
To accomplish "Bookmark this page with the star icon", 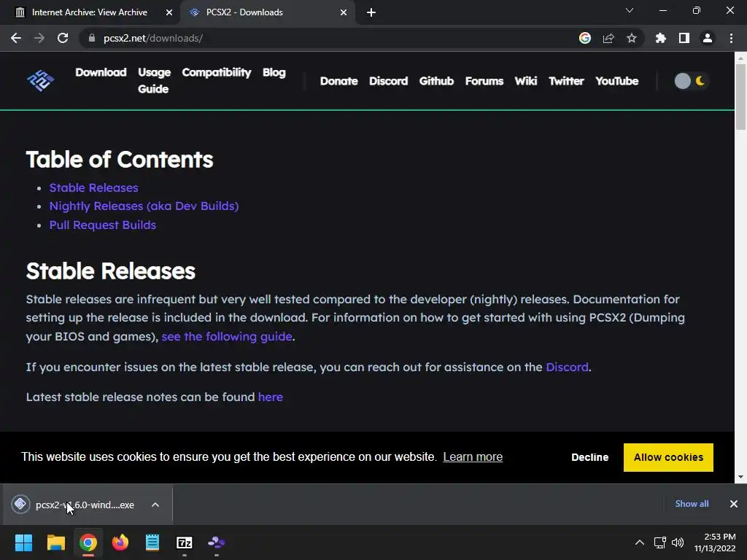I will 632,38.
